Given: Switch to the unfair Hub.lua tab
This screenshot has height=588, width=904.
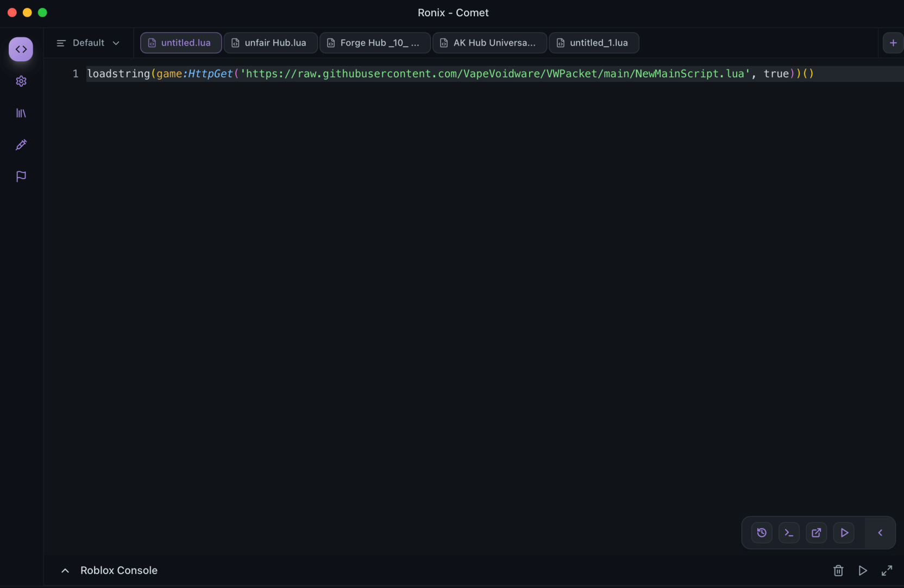Looking at the screenshot, I should pos(270,43).
